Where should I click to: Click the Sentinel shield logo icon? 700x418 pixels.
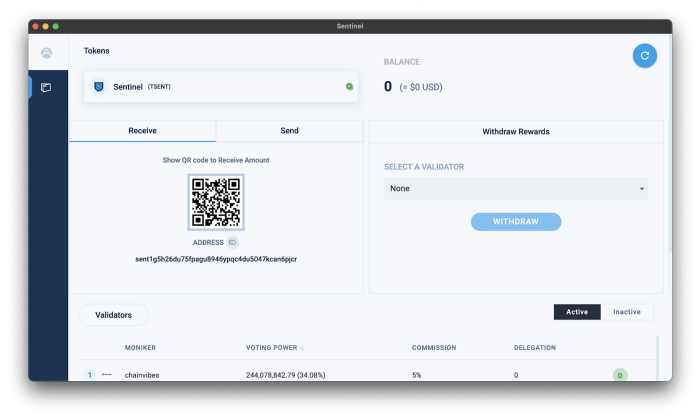(x=99, y=87)
